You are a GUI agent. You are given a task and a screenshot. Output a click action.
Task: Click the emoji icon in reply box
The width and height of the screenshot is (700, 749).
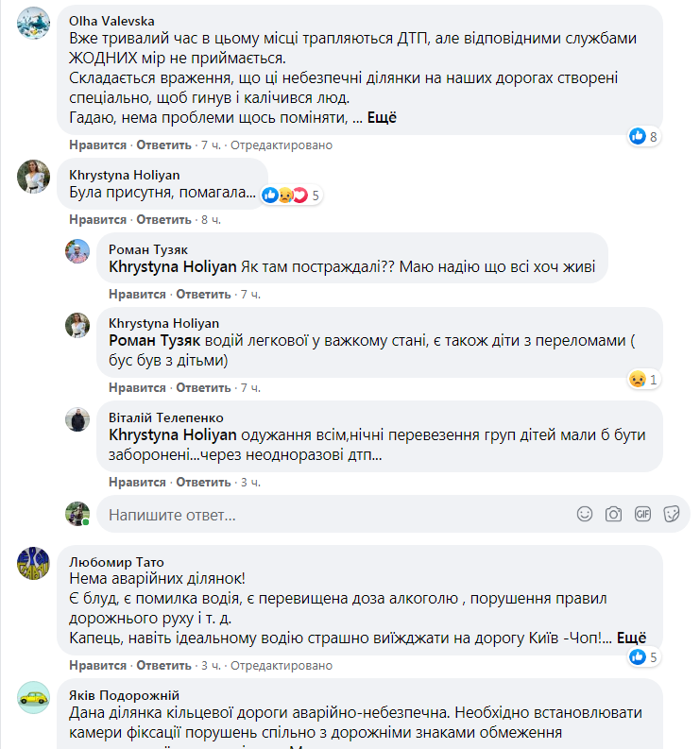[x=585, y=514]
